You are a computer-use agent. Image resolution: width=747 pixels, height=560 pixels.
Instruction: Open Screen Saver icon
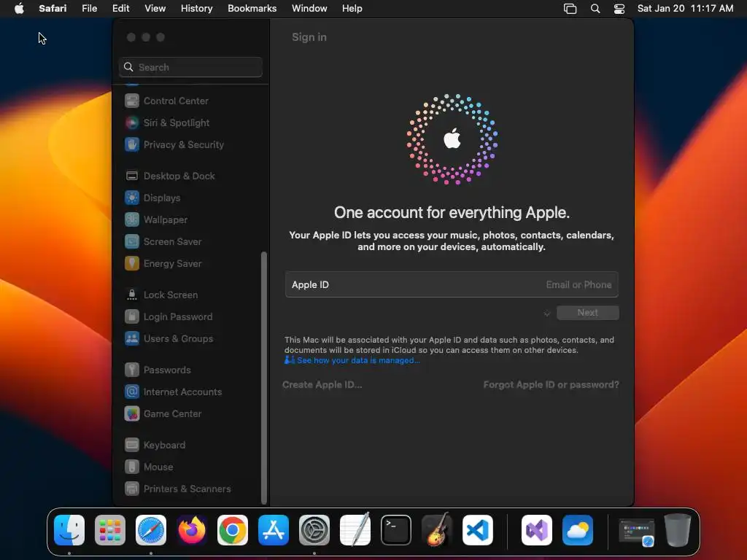click(132, 241)
